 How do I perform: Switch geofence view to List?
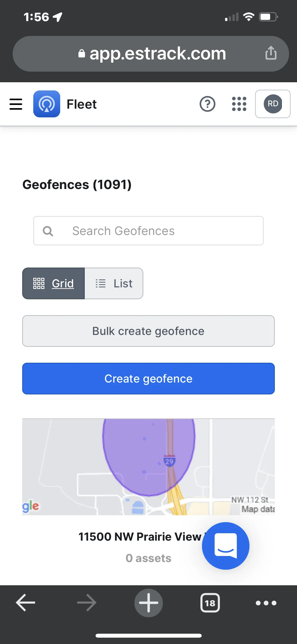[x=114, y=283]
